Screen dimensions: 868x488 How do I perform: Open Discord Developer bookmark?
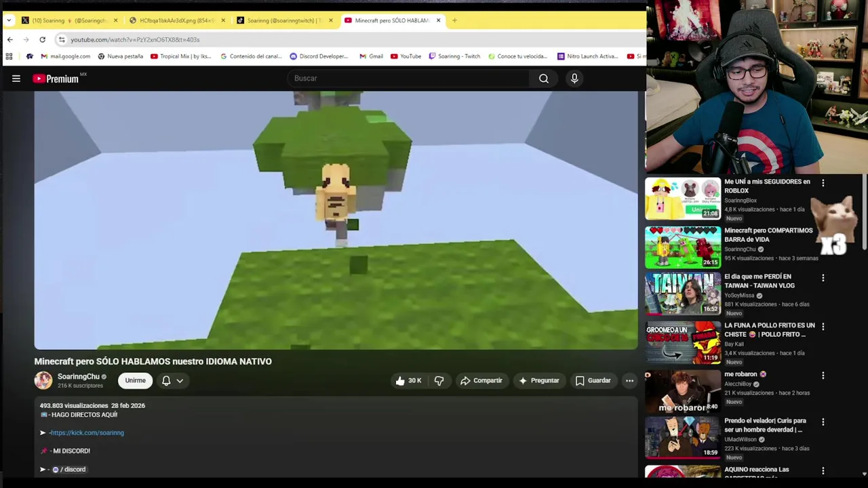pyautogui.click(x=319, y=56)
